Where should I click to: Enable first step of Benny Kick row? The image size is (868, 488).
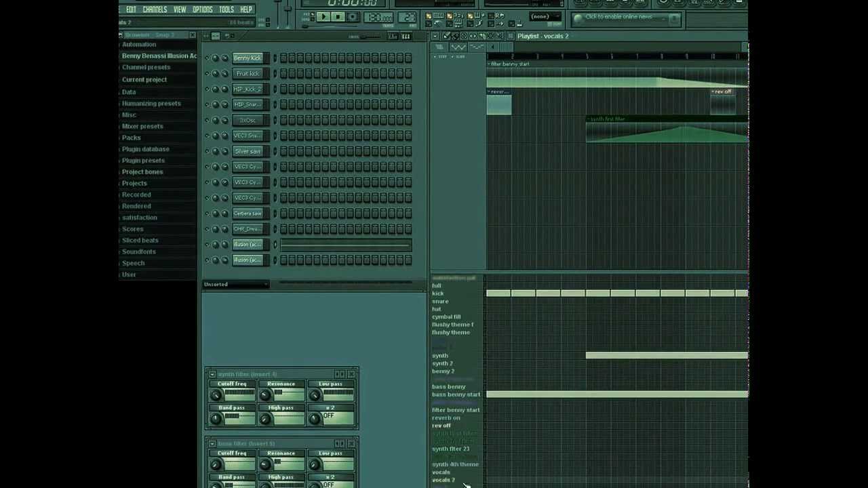283,58
